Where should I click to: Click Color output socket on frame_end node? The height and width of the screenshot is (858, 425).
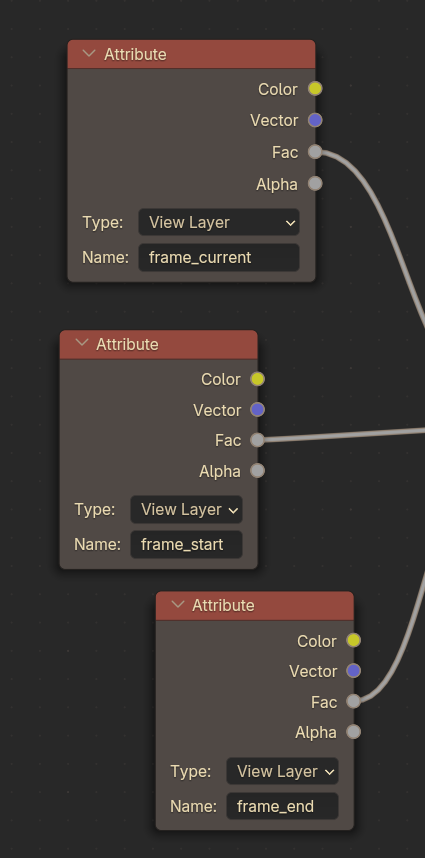pos(353,640)
